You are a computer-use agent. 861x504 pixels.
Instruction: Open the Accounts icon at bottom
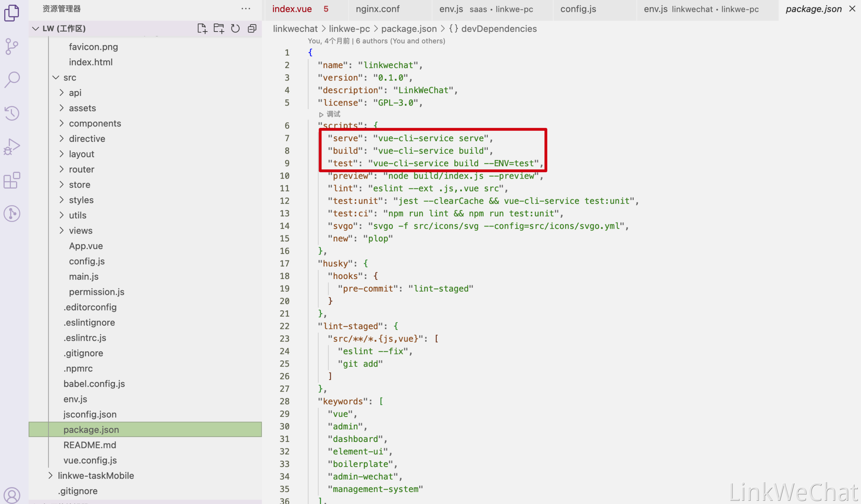(x=12, y=495)
